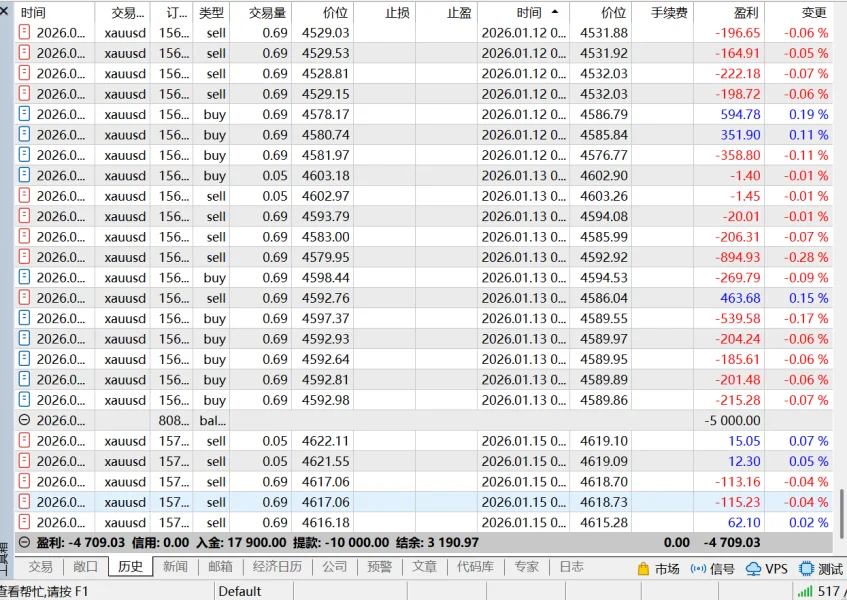Click the profit value 463.68
This screenshot has height=600, width=847.
[x=740, y=298]
